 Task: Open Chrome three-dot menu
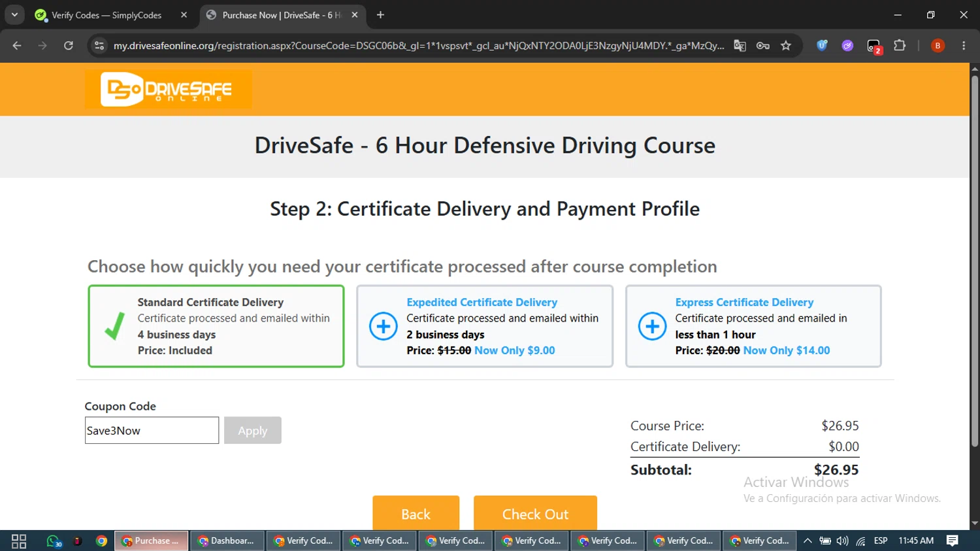pos(964,46)
